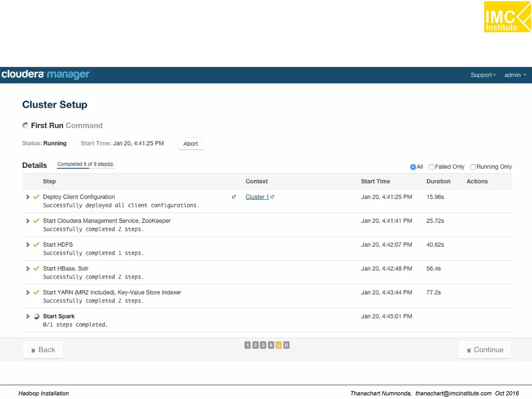
Task: Click the Completed 5 of 9 steps progress bar
Action: (86, 165)
